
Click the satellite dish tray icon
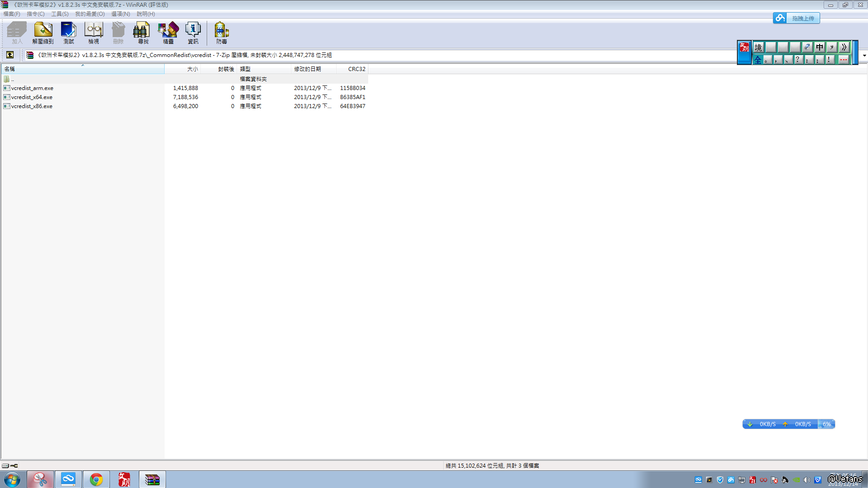tap(785, 480)
